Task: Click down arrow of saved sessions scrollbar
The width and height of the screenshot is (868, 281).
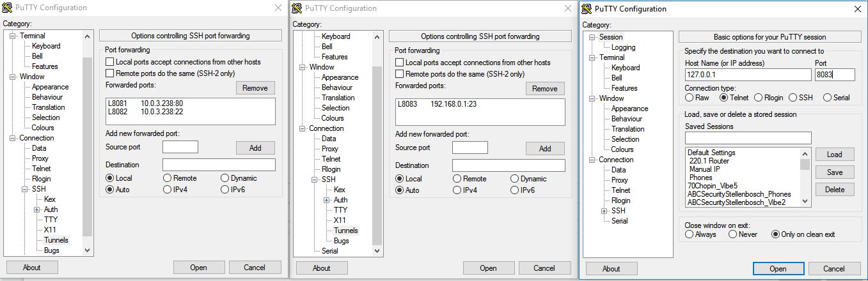Action: click(806, 202)
